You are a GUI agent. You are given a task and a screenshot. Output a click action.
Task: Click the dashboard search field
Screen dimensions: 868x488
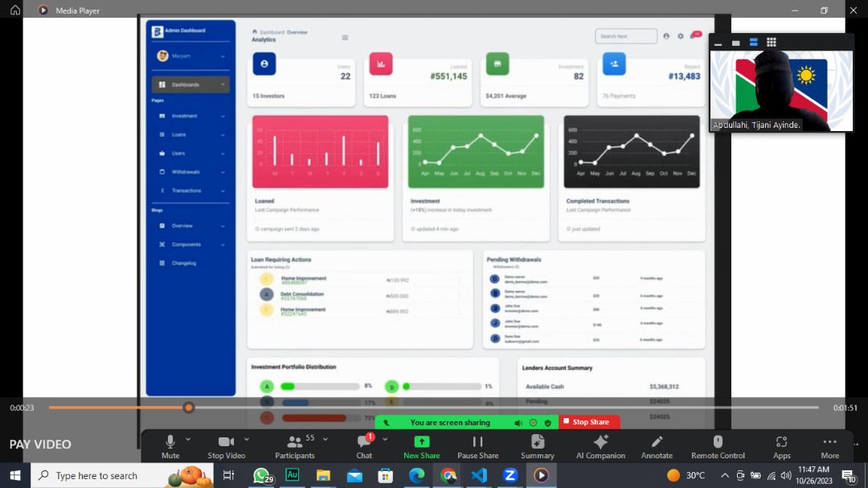(x=625, y=36)
